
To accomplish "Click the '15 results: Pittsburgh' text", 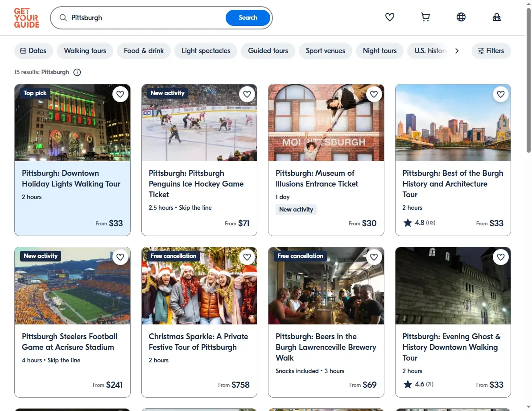I will 41,72.
